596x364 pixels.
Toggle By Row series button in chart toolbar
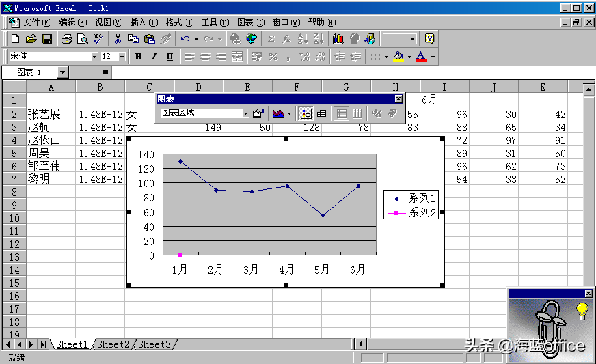342,113
